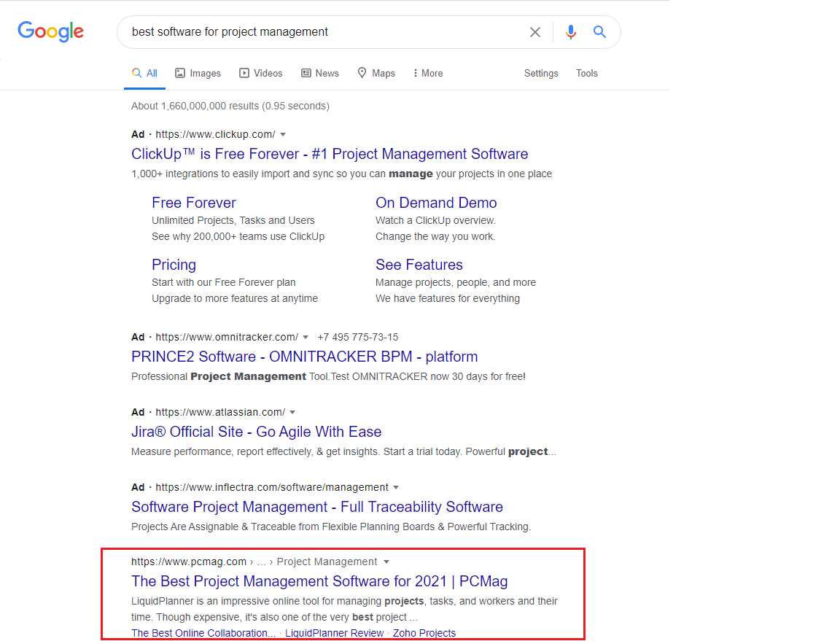Screen dimensions: 840x641
Task: Select the All results tab
Action: [144, 74]
